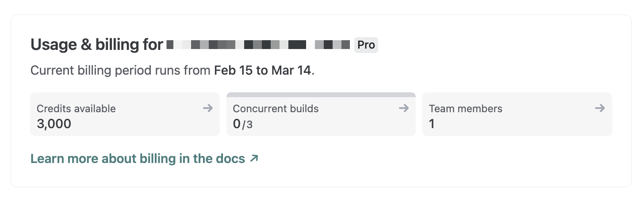Click the 0/3 concurrent builds count

pos(243,124)
